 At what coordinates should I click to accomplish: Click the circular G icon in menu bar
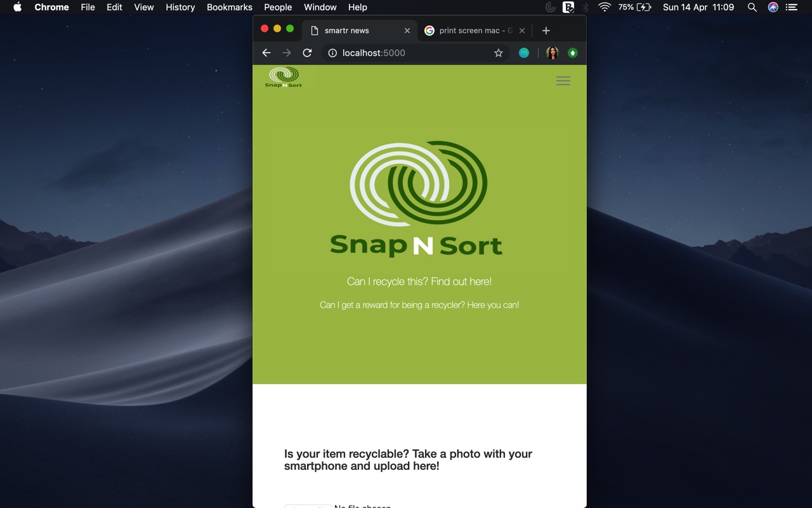pyautogui.click(x=551, y=7)
